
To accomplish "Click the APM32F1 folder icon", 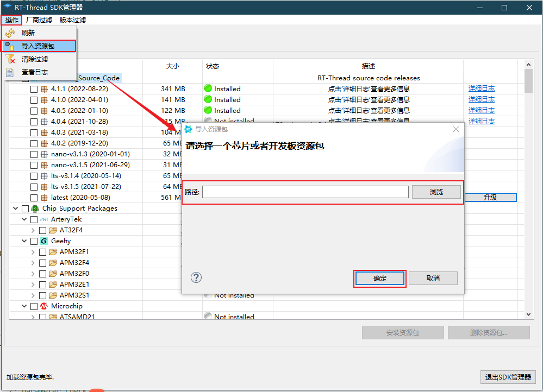I will pos(53,252).
